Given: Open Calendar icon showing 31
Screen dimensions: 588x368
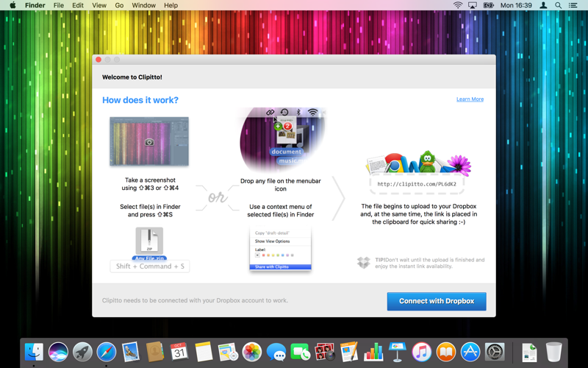Looking at the screenshot, I should [179, 353].
